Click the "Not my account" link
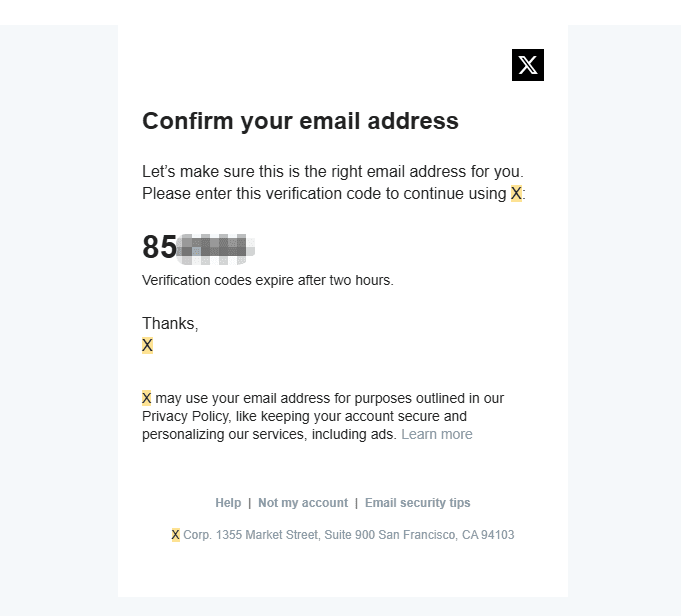The image size is (681, 616). pos(303,503)
